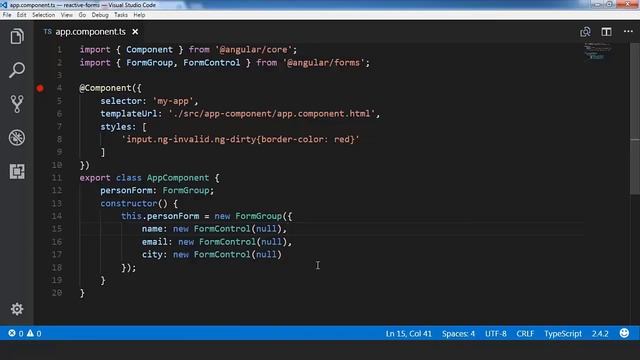Click the errors count icon in status bar
The height and width of the screenshot is (360, 640).
click(16, 333)
